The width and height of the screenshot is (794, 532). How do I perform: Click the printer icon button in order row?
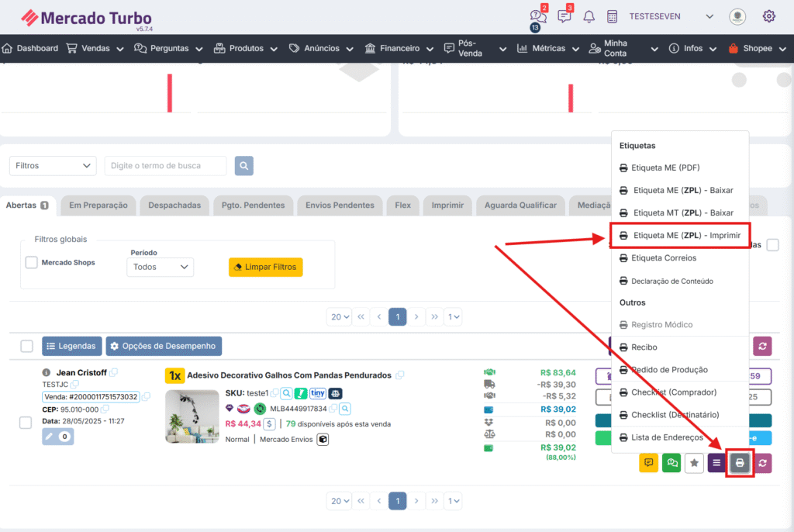[740, 463]
